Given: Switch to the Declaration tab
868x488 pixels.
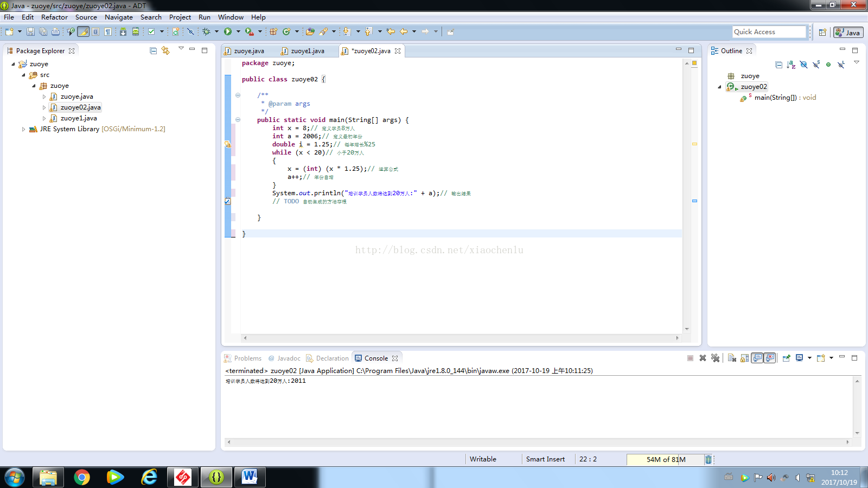Looking at the screenshot, I should pyautogui.click(x=327, y=358).
